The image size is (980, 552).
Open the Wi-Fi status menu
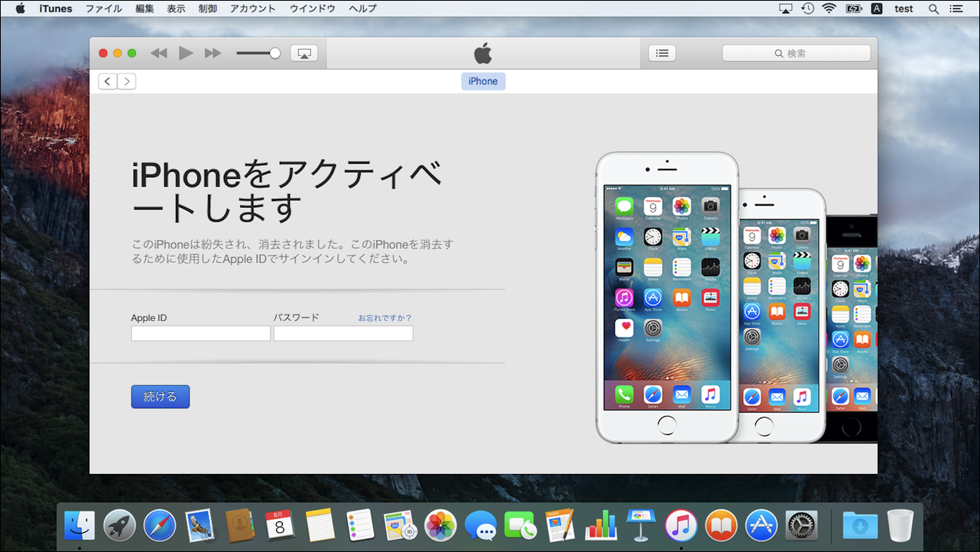pyautogui.click(x=829, y=8)
